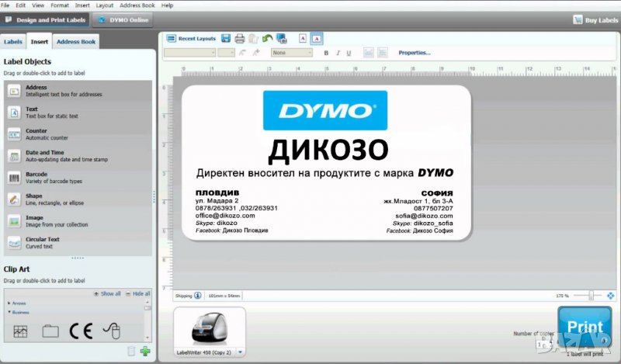Viewport: 621px width, 364px height.
Task: Switch to the Address Book tab
Action: (76, 42)
